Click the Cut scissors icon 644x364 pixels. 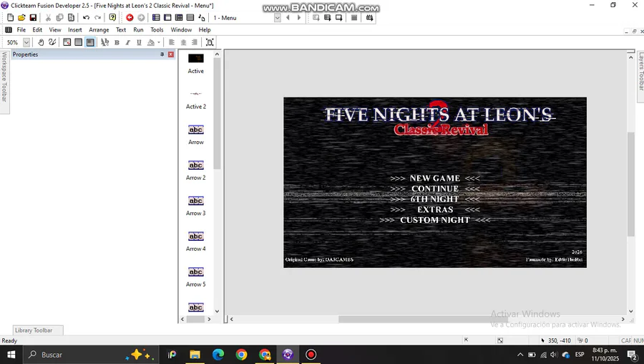(x=48, y=18)
